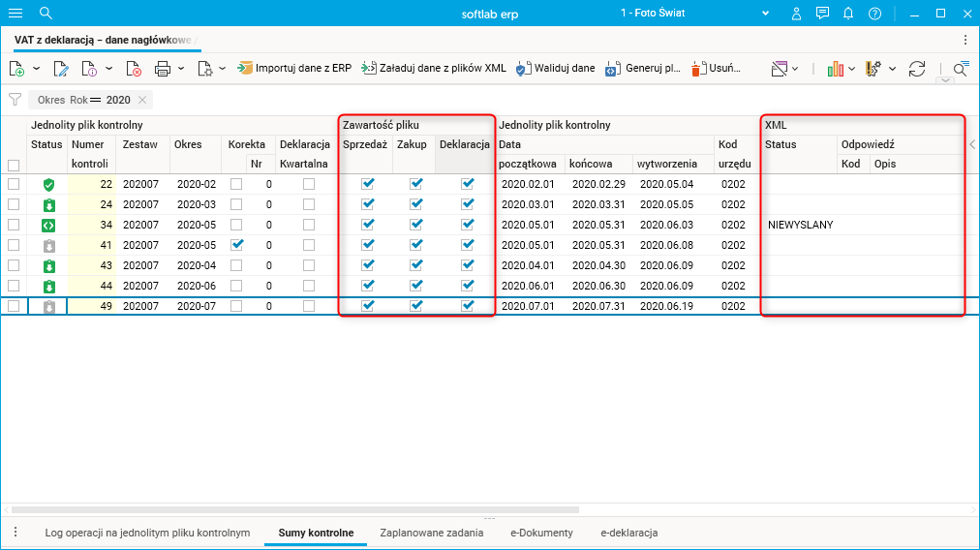
Task: Click the column settings gear icon
Action: tap(873, 68)
